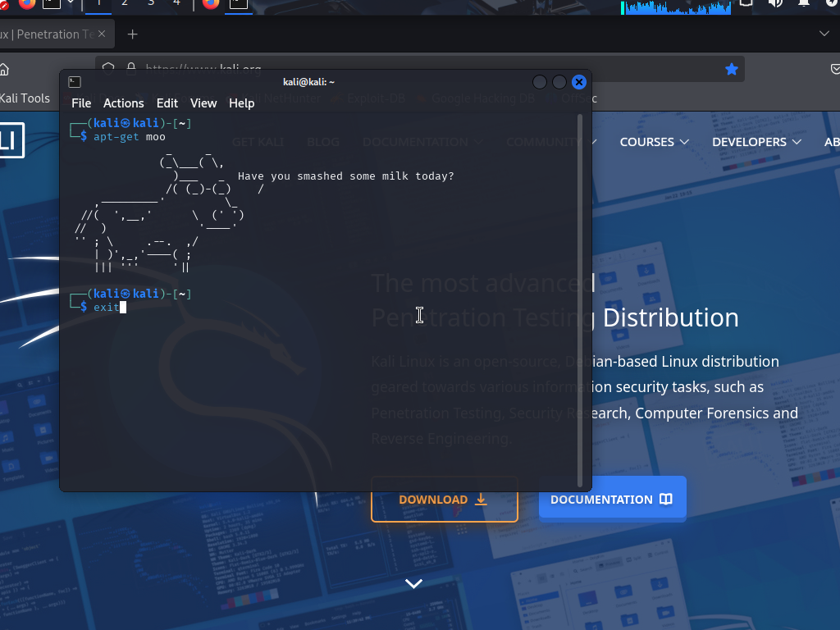Click the 'Distribution' headline word on the Kali page
The height and width of the screenshot is (630, 840).
pyautogui.click(x=671, y=317)
